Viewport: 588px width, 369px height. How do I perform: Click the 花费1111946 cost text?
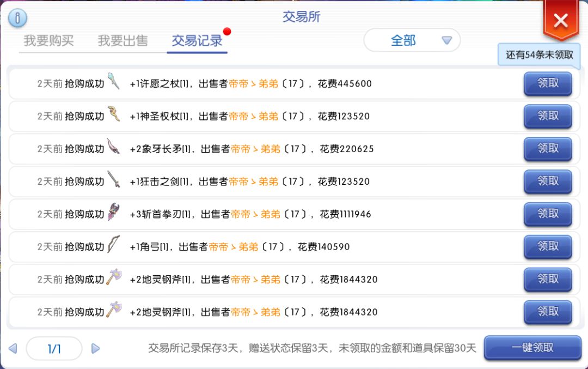[x=345, y=214]
